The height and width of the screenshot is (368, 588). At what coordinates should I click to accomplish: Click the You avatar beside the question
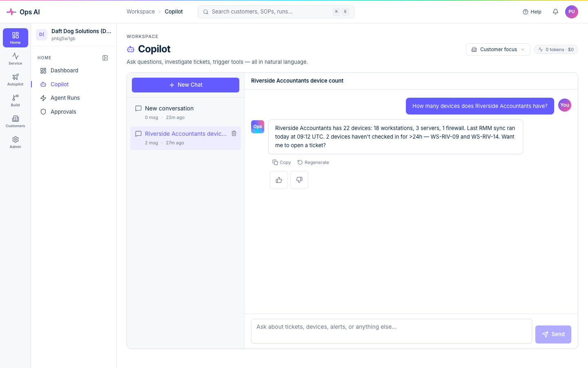565,105
